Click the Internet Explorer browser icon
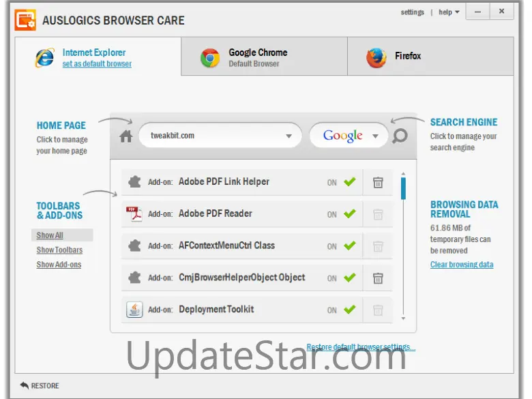 pyautogui.click(x=45, y=57)
